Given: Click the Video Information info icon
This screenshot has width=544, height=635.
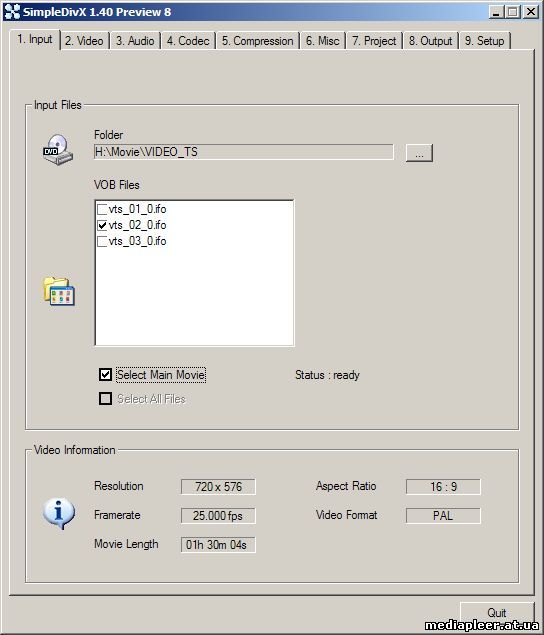Looking at the screenshot, I should click(59, 513).
